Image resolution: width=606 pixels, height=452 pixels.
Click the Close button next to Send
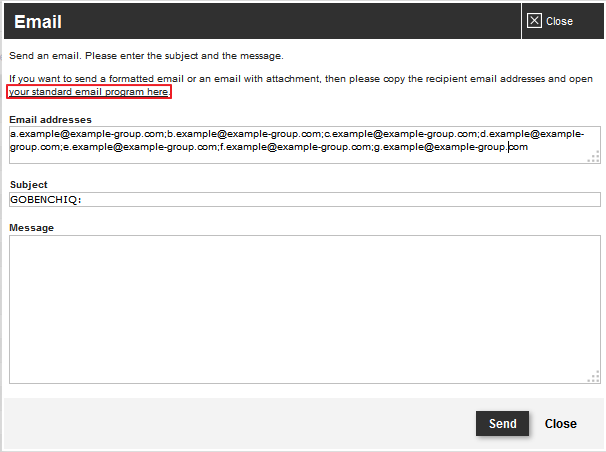click(560, 423)
